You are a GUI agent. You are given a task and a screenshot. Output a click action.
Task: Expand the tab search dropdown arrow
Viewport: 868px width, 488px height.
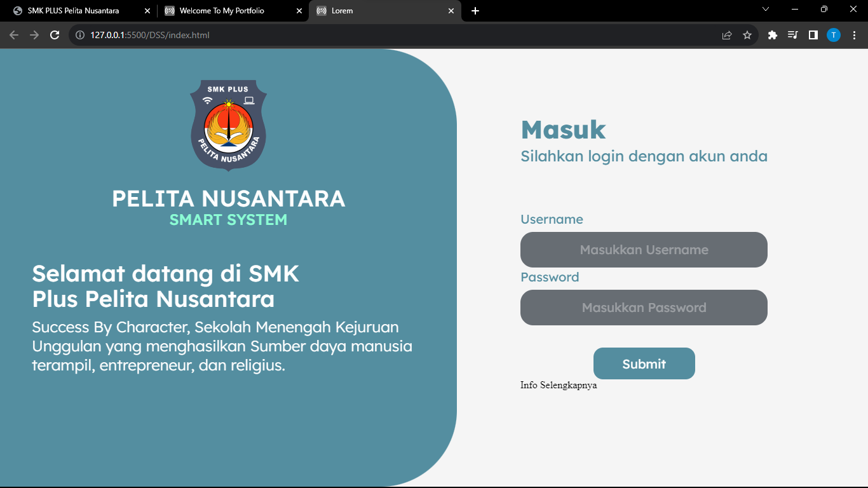(766, 9)
